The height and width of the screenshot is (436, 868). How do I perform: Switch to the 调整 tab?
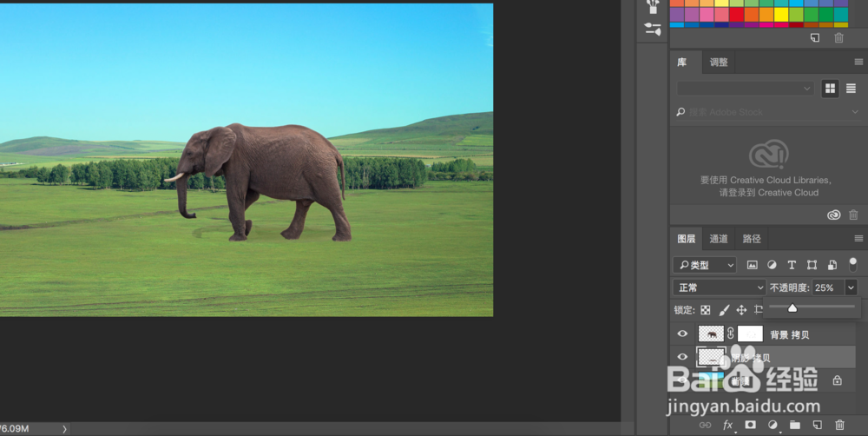[719, 62]
